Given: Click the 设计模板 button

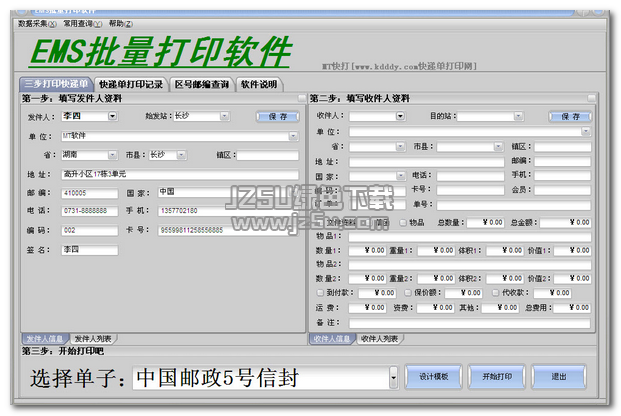Looking at the screenshot, I should pyautogui.click(x=434, y=376).
